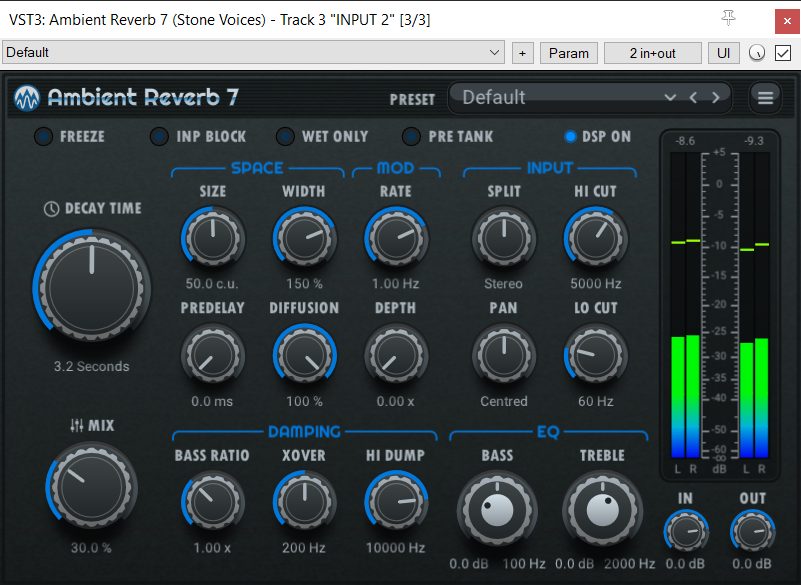Click the SIZE knob
The image size is (801, 585).
tap(213, 238)
